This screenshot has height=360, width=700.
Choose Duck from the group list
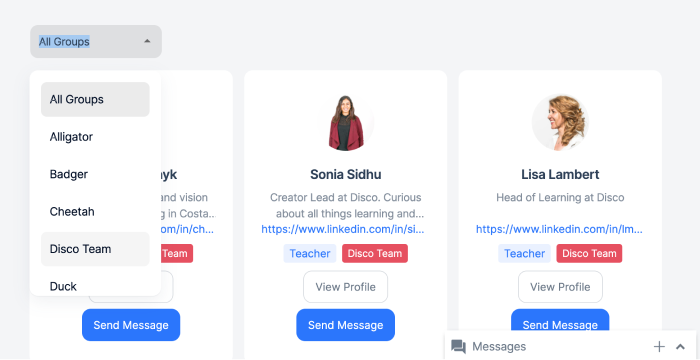pos(95,286)
